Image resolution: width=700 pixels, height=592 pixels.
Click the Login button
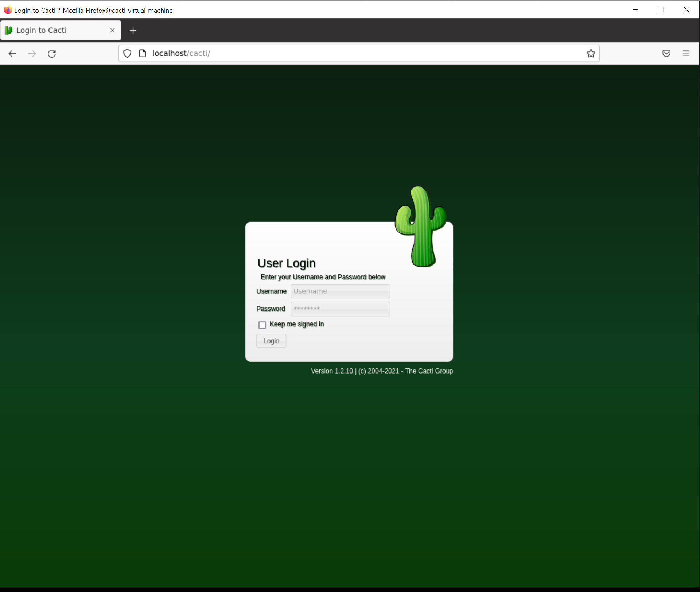coord(271,341)
